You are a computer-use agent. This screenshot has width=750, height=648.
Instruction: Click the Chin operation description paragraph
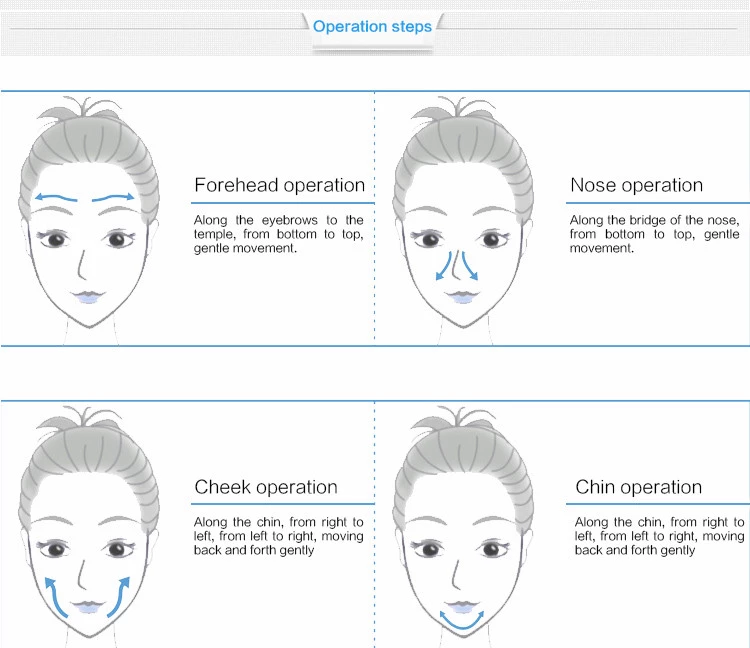click(660, 536)
